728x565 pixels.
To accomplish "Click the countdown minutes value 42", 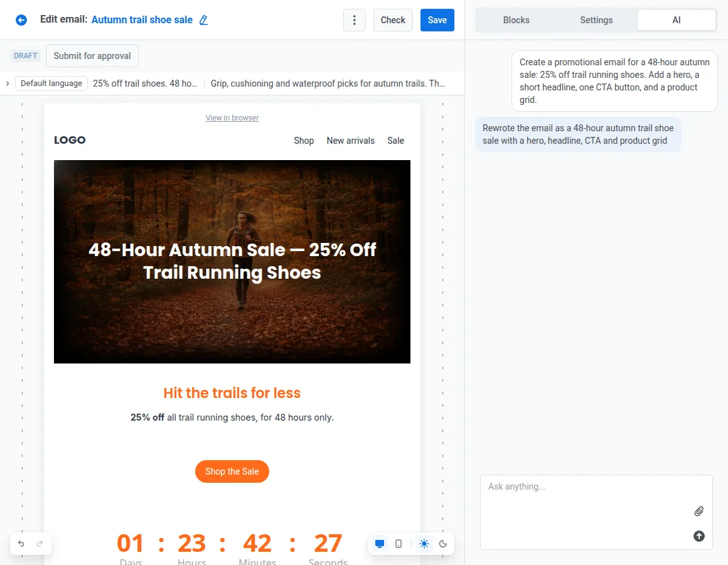I will [257, 543].
